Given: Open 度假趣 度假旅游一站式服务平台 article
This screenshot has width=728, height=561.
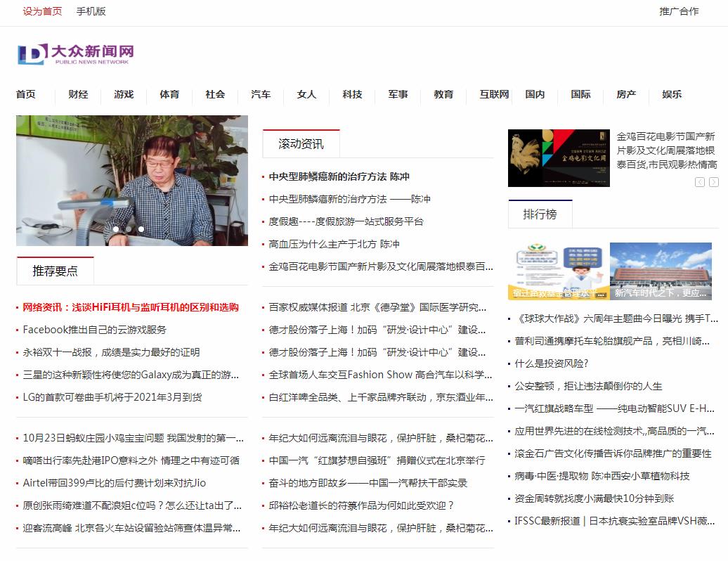Looking at the screenshot, I should [x=346, y=221].
